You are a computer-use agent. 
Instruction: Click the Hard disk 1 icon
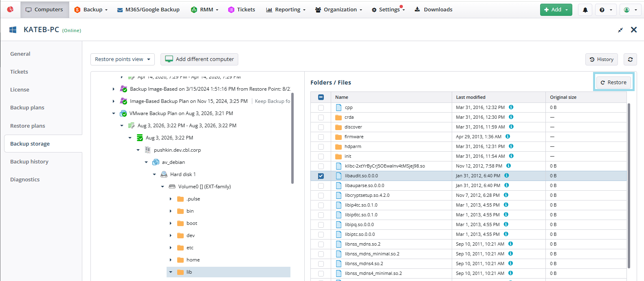pyautogui.click(x=164, y=174)
